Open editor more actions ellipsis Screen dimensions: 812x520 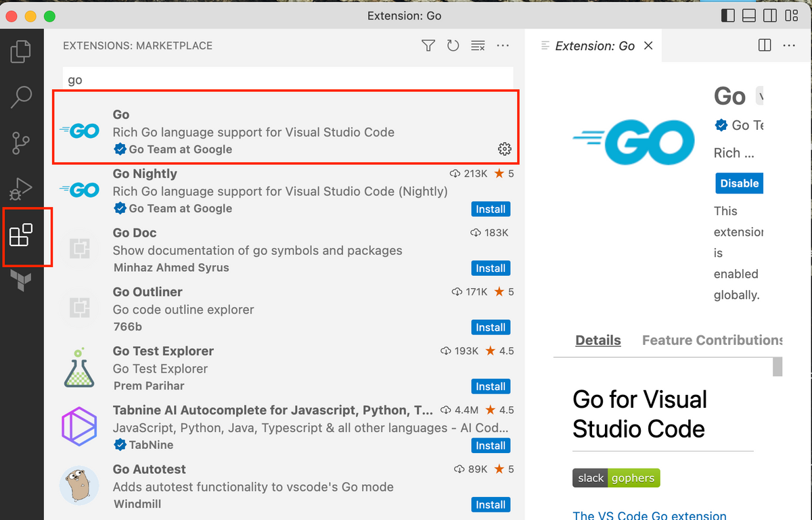point(789,45)
